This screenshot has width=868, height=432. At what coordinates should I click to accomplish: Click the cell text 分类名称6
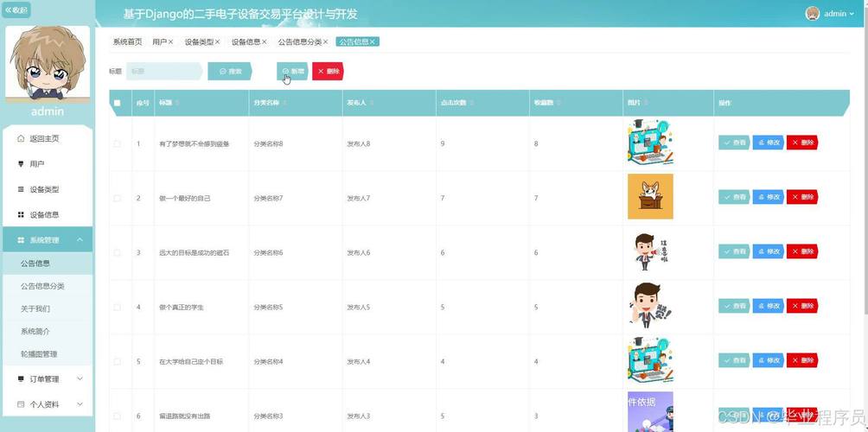(x=269, y=253)
